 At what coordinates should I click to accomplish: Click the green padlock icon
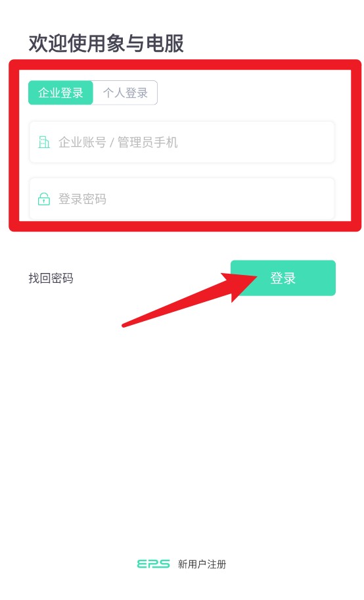pyautogui.click(x=44, y=199)
